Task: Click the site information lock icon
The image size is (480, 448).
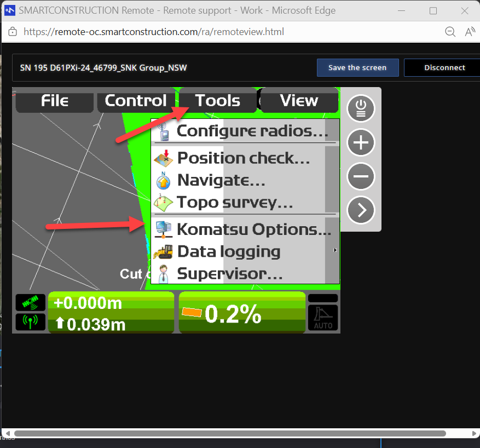Action: point(13,32)
